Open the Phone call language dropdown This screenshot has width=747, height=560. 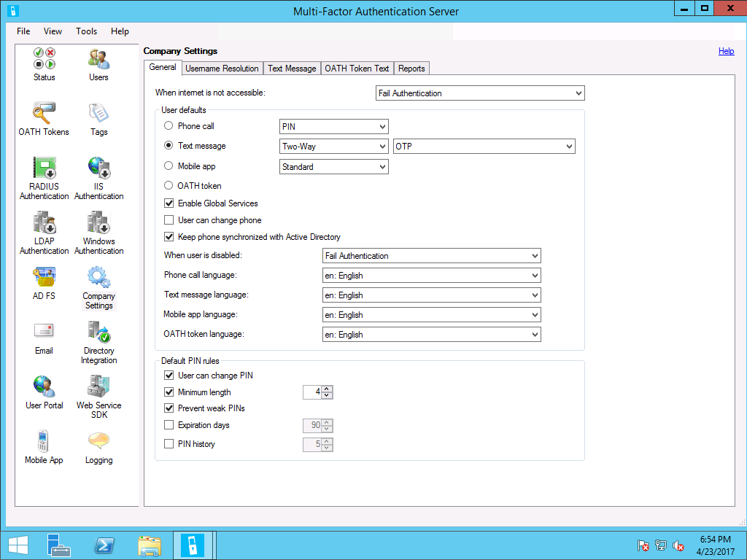pos(431,276)
